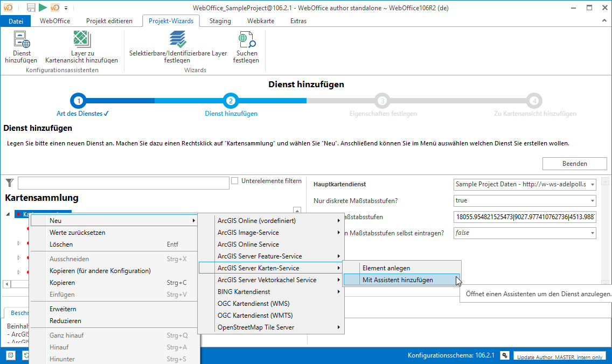Click inside the filter search input field
The height and width of the screenshot is (364, 612).
pyautogui.click(x=124, y=183)
